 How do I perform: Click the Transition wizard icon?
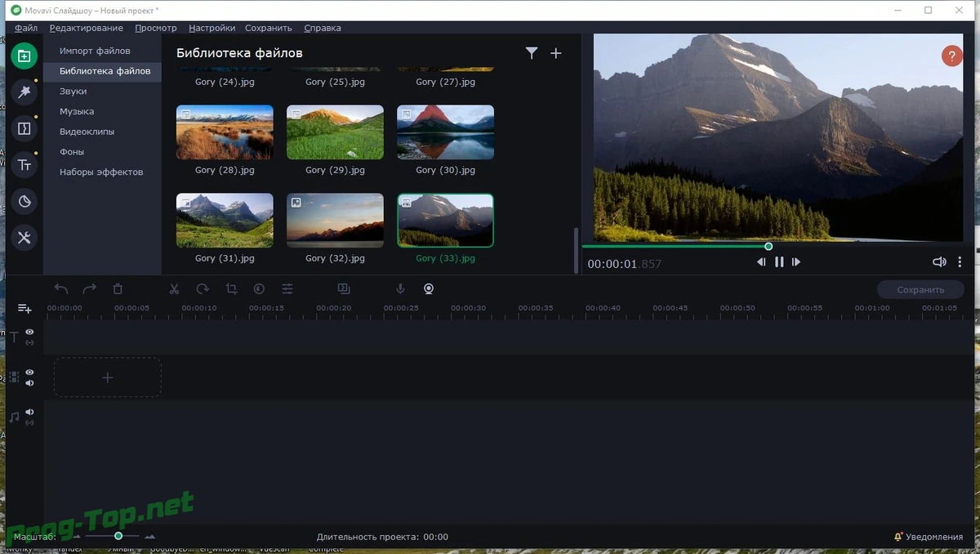point(344,288)
